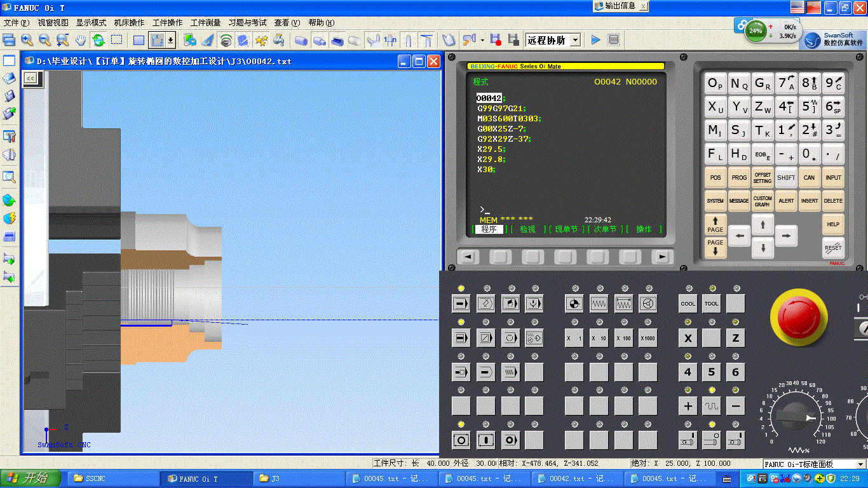Click the magnifier icon in the left sidebar

(x=9, y=177)
